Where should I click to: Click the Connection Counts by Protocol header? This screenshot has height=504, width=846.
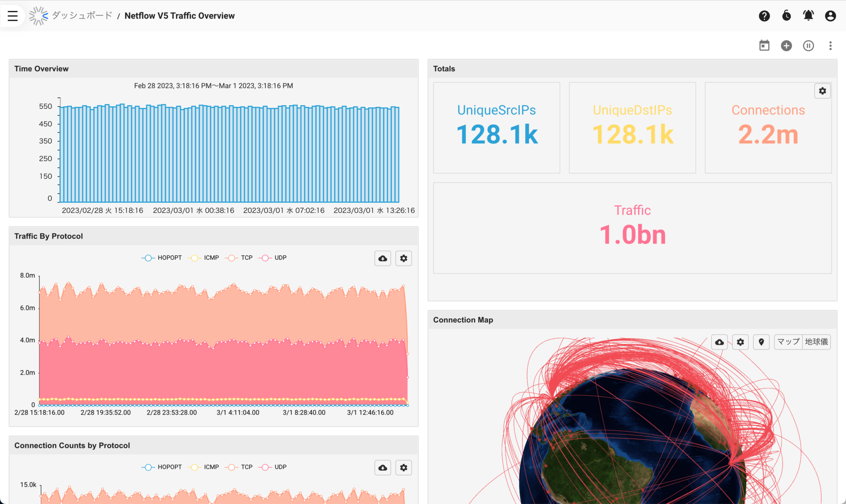point(214,446)
